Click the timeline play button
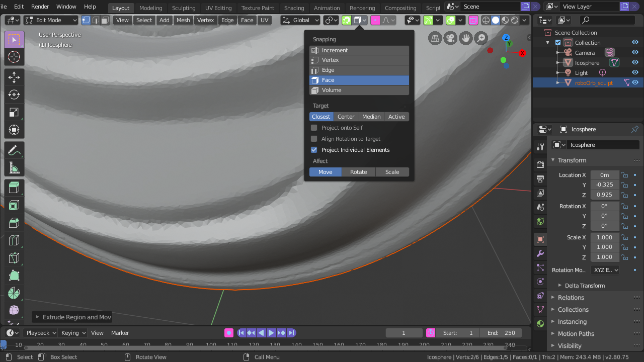644x362 pixels. (x=271, y=333)
